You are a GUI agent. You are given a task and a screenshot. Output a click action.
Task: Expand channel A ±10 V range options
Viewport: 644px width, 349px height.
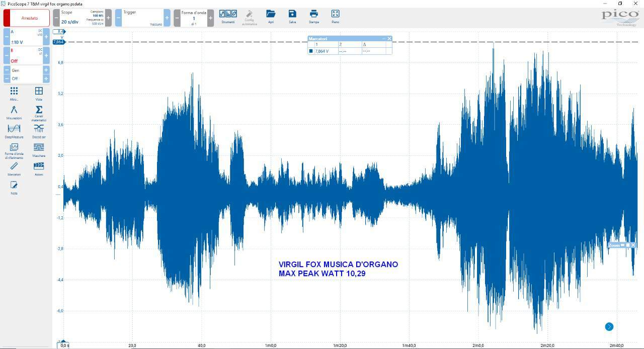click(27, 37)
